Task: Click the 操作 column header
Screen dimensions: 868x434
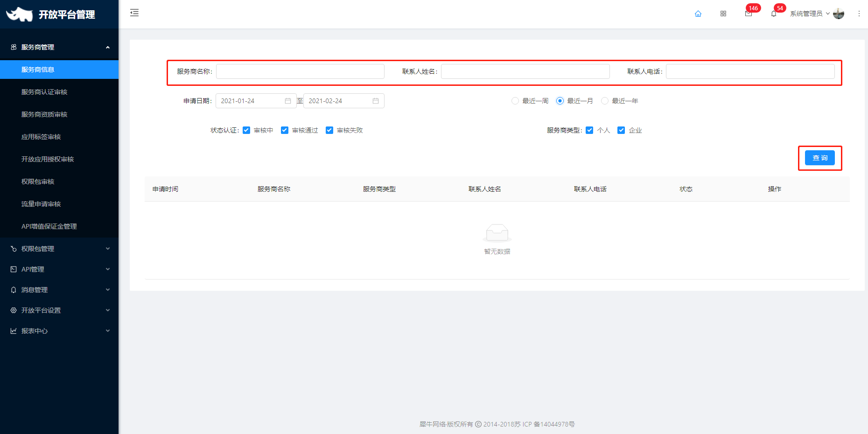Action: click(775, 189)
